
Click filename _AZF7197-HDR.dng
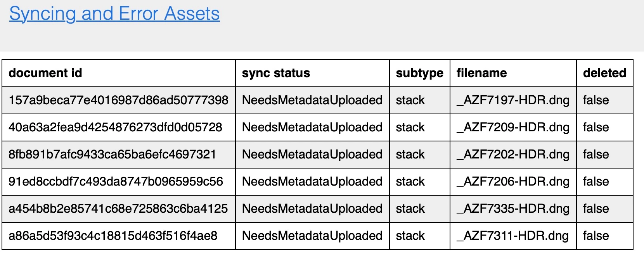point(513,100)
